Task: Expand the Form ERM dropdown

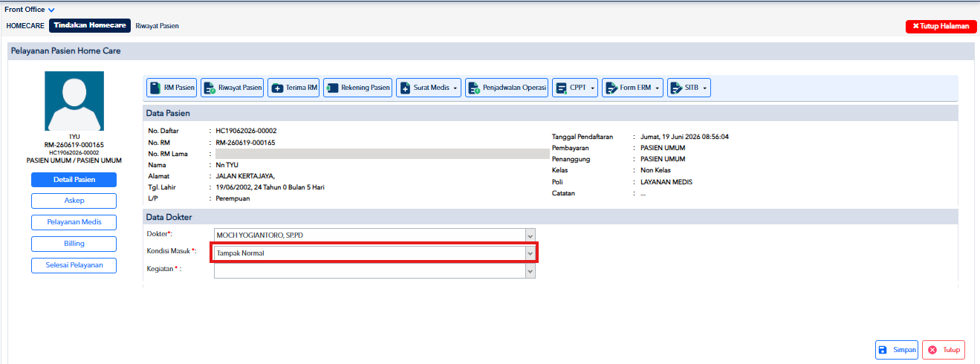Action: [632, 88]
